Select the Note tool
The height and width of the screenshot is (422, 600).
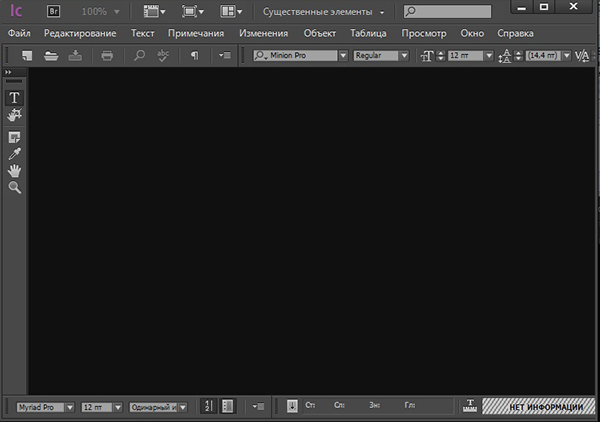point(15,137)
